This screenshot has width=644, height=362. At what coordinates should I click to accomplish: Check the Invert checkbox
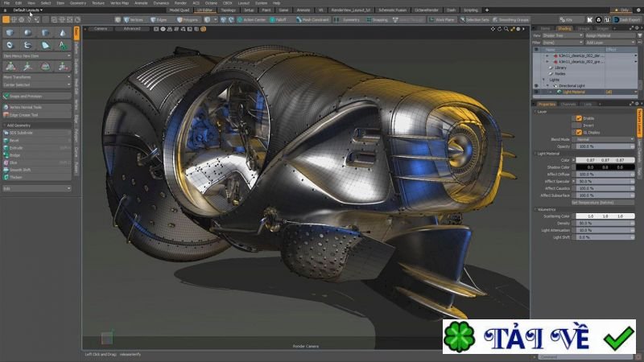pyautogui.click(x=578, y=125)
